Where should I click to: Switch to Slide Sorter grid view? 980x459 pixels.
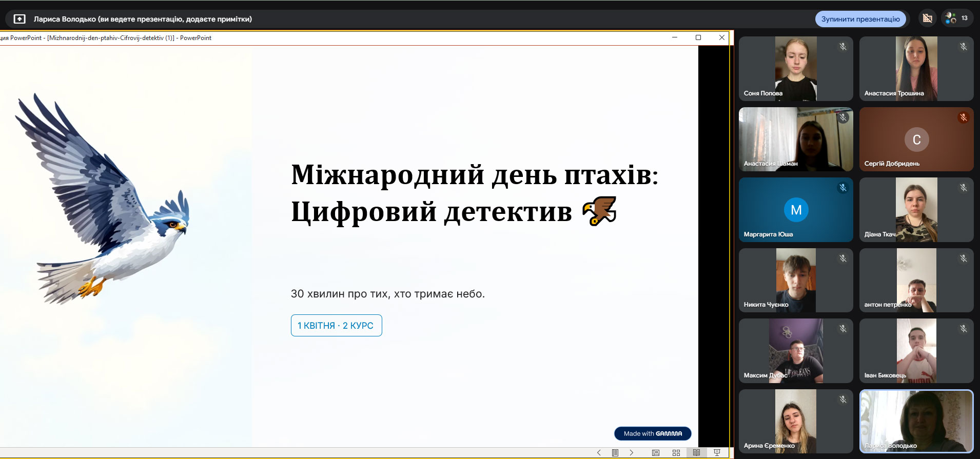(x=676, y=453)
